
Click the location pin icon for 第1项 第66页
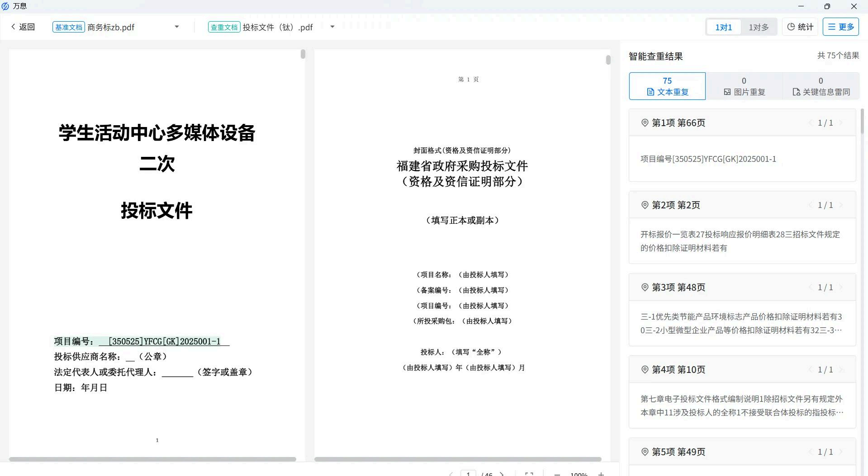click(645, 123)
